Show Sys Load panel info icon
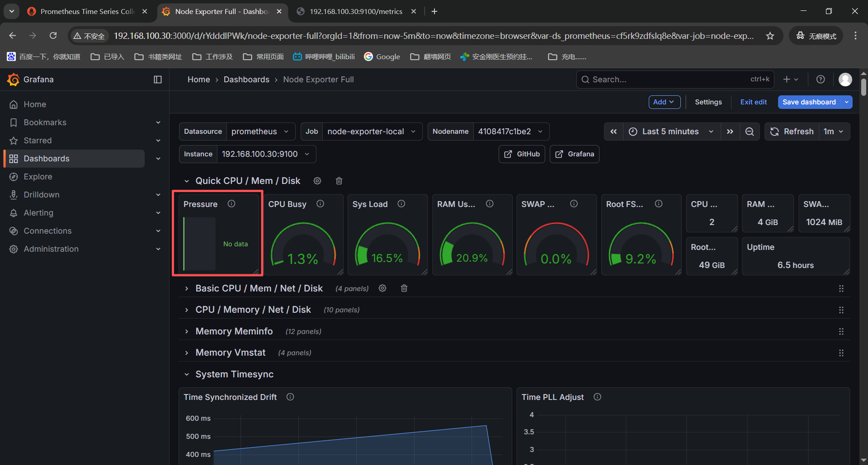The height and width of the screenshot is (465, 868). (x=401, y=204)
